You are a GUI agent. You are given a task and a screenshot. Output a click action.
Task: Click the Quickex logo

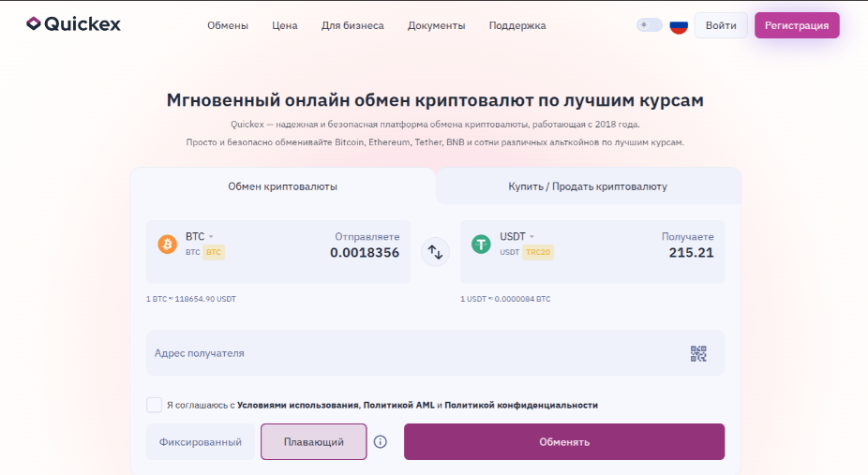point(74,23)
